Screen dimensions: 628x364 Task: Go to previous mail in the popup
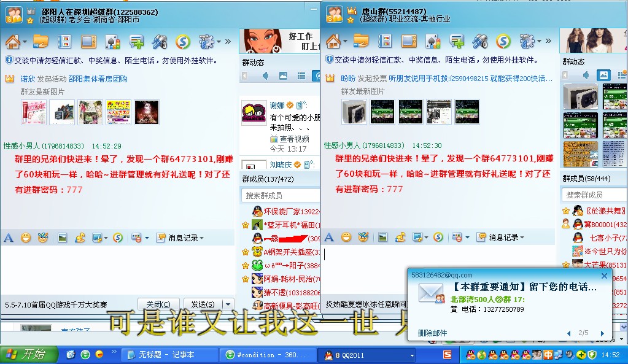pos(568,333)
